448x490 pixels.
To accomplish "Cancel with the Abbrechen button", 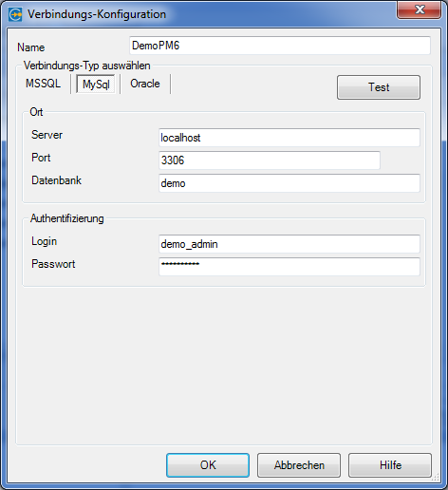I will coord(299,465).
